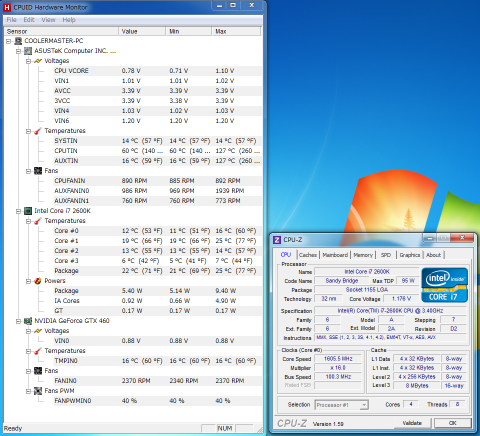
Task: Click the Intel Core i7 logo in CPU-Z
Action: (444, 285)
